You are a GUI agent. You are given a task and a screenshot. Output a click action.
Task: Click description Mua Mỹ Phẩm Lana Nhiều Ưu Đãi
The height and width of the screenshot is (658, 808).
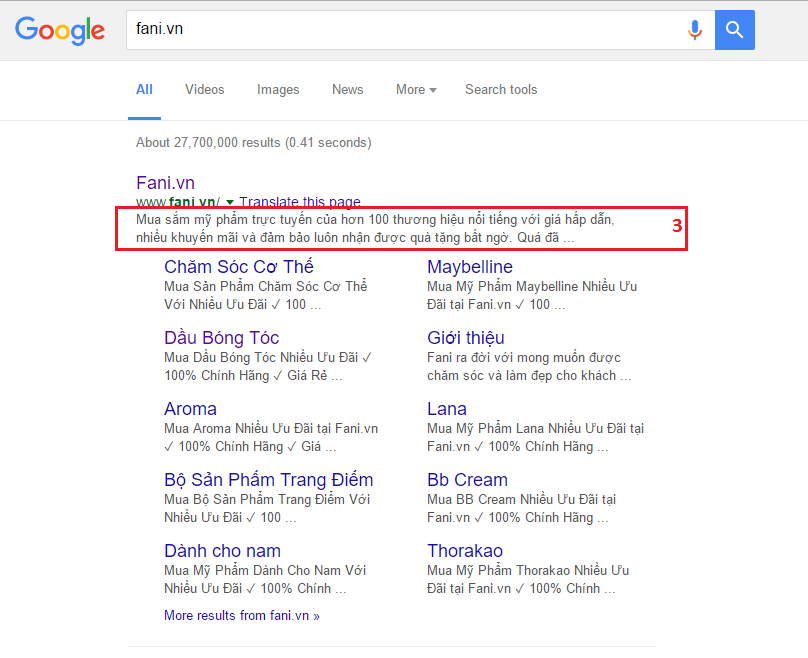coord(535,437)
